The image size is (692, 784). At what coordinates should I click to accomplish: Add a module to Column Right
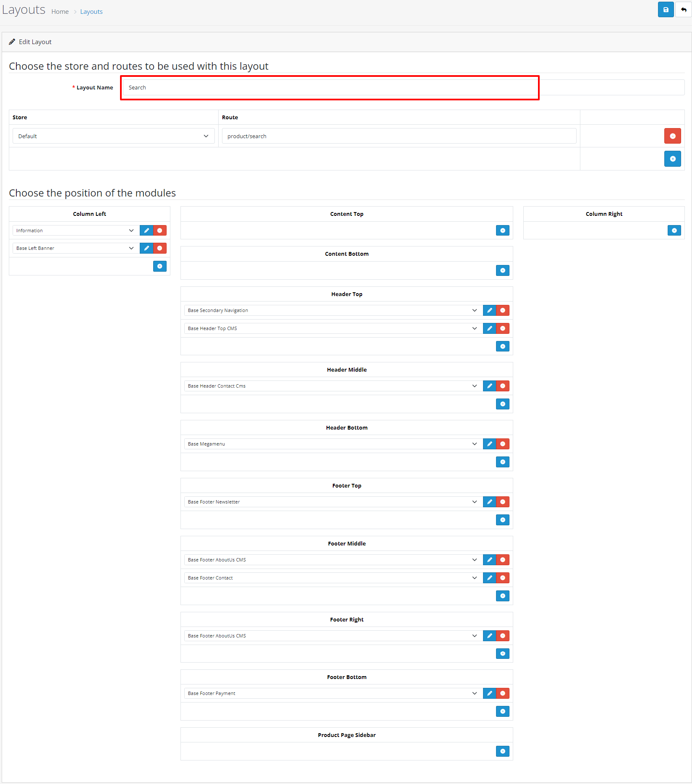tap(674, 231)
